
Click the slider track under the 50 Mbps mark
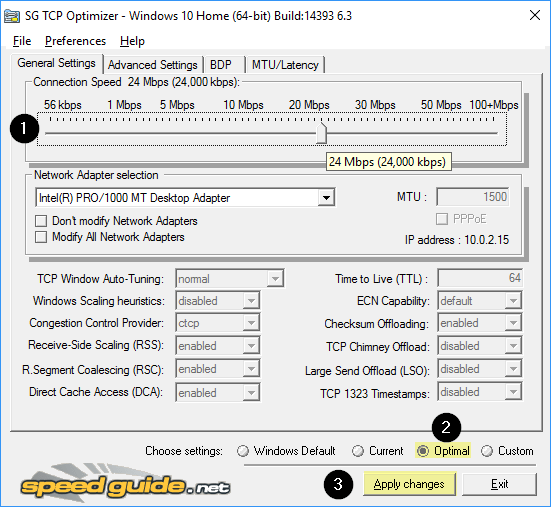pyautogui.click(x=441, y=133)
